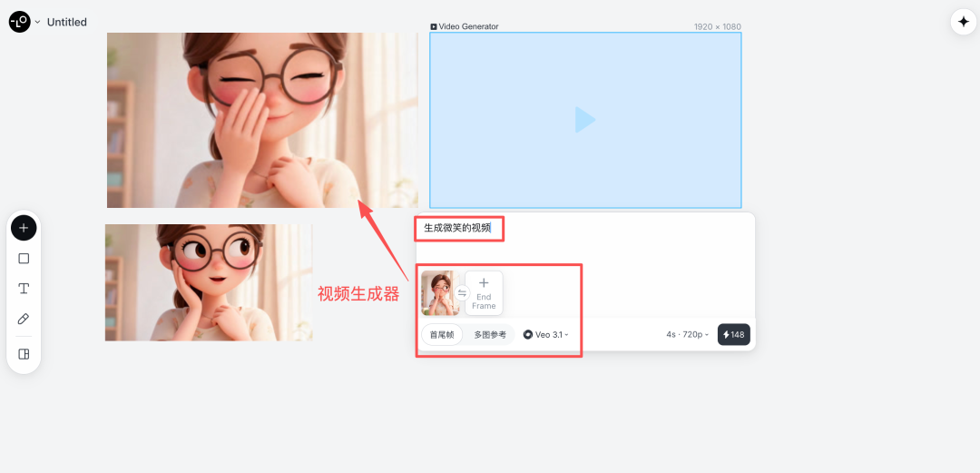The width and height of the screenshot is (980, 473).
Task: Open the 4s · 720p settings dropdown
Action: (687, 335)
